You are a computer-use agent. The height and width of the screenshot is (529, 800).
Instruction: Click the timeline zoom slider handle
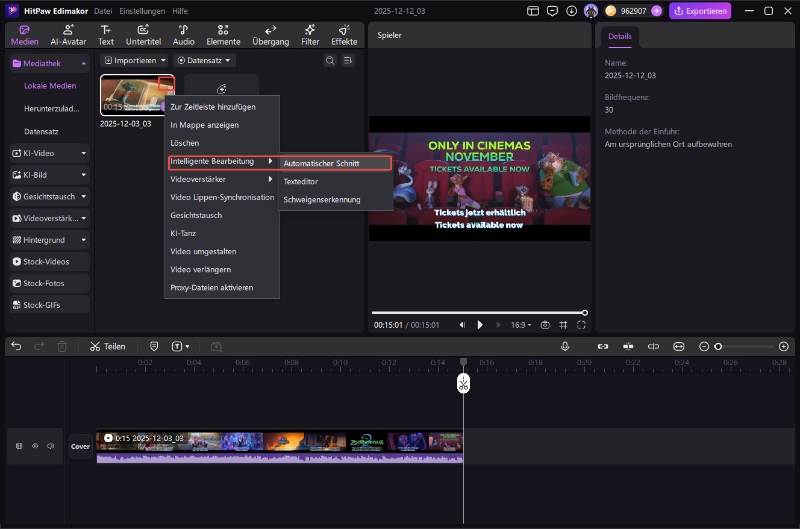click(x=718, y=346)
